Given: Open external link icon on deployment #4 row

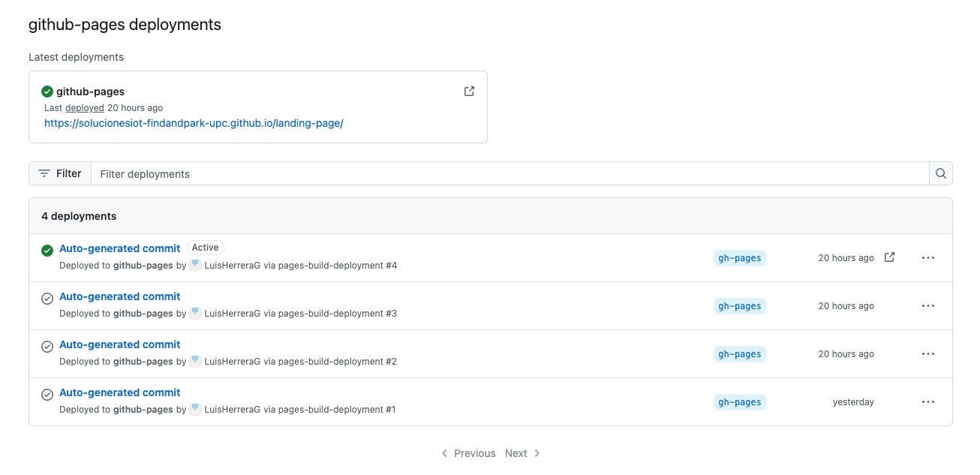Looking at the screenshot, I should (889, 257).
